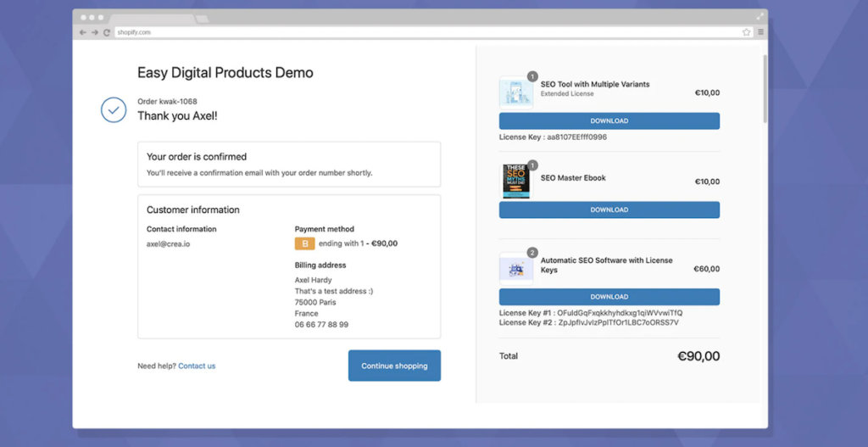Open the Contact us link
868x447 pixels.
(197, 366)
